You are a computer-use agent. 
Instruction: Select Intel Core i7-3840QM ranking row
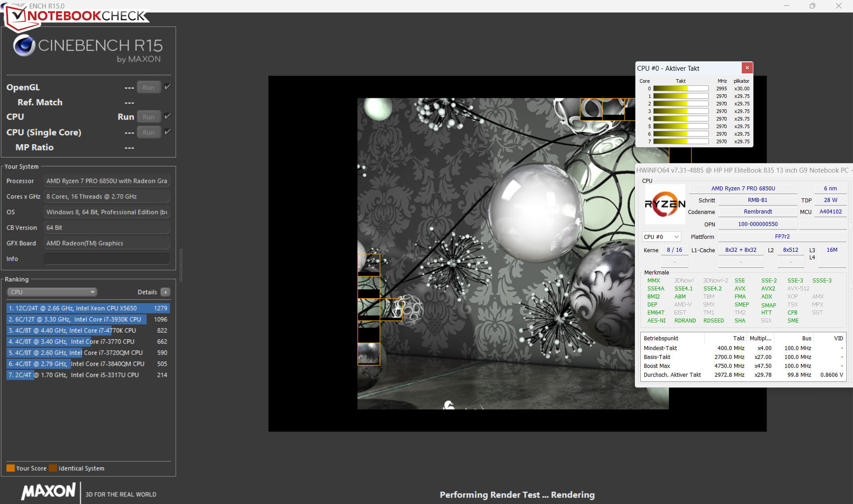pos(88,363)
